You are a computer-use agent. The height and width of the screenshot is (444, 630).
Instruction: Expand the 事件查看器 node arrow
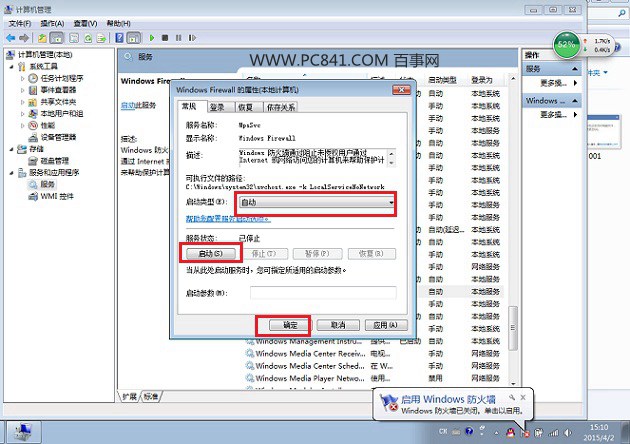[x=22, y=90]
